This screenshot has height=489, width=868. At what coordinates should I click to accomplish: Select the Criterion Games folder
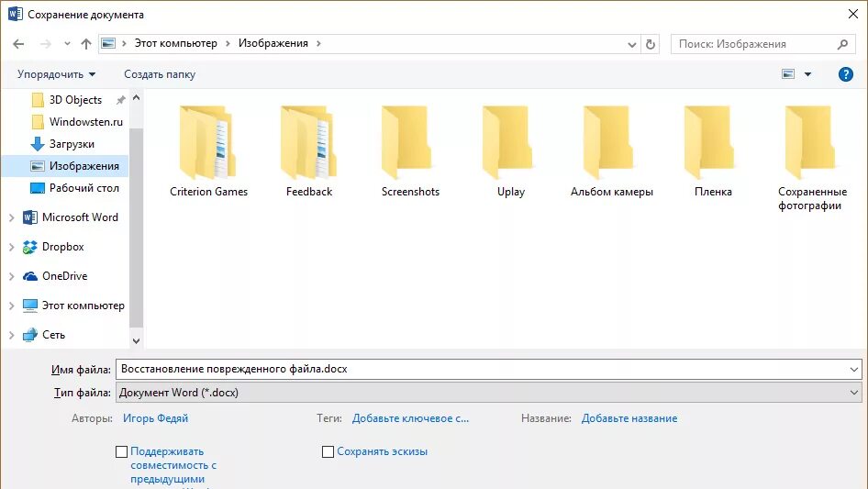[208, 151]
